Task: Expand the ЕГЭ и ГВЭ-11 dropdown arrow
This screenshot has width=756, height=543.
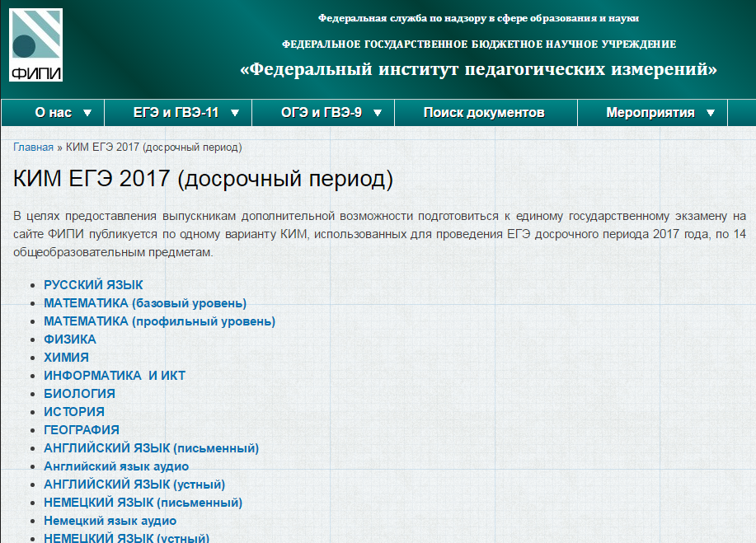Action: pyautogui.click(x=235, y=113)
